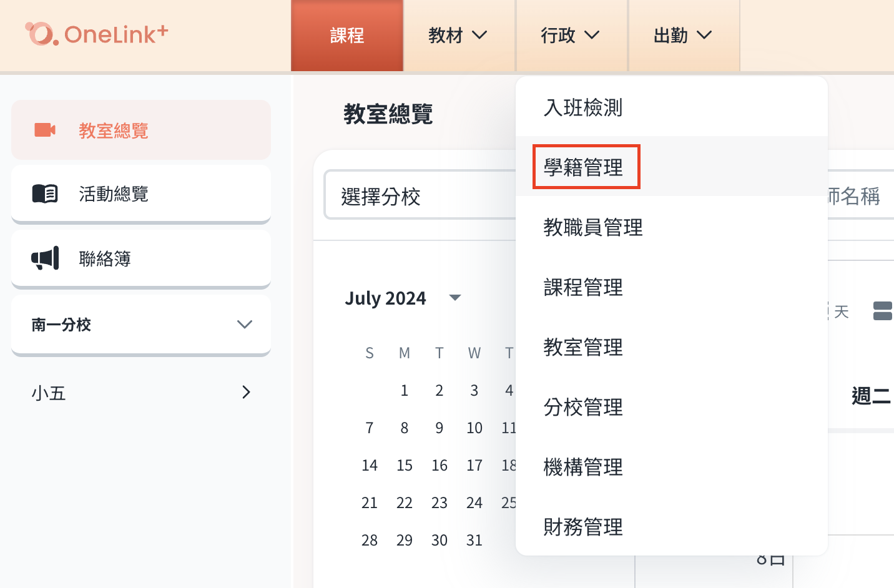Collapse the 南一分校 branch selector
Viewport: 894px width, 588px height.
(x=245, y=325)
